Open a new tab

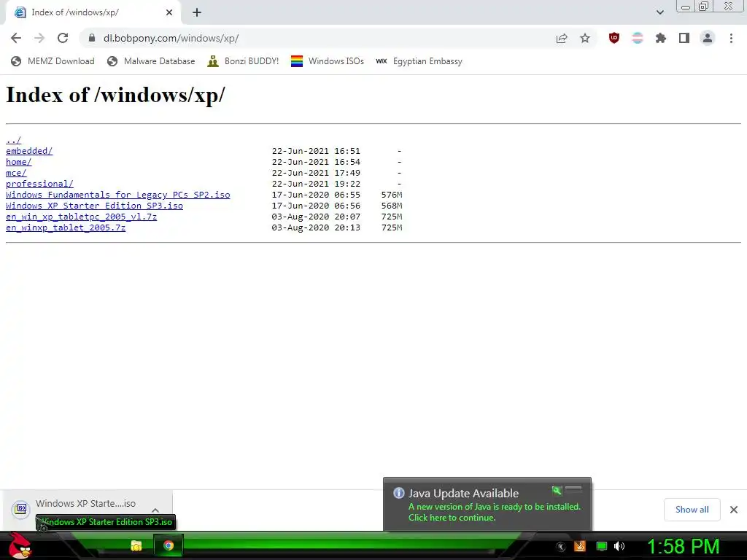pos(197,13)
